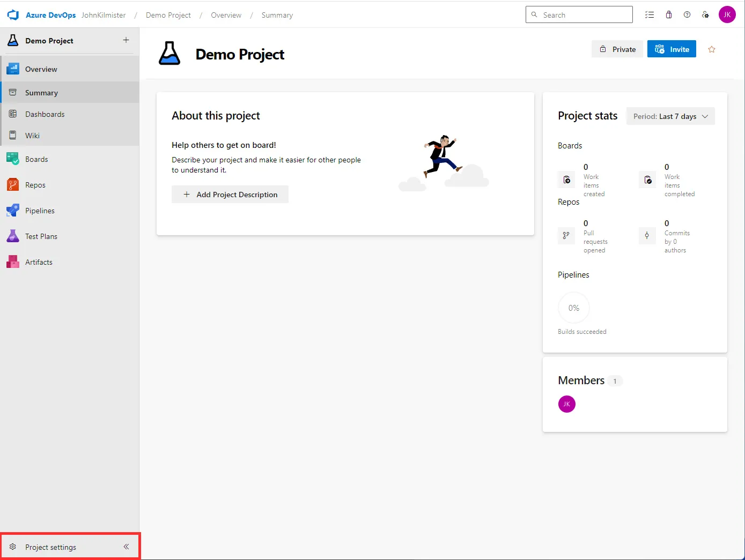745x560 pixels.
Task: Click the Pull requests opened icon
Action: click(566, 235)
